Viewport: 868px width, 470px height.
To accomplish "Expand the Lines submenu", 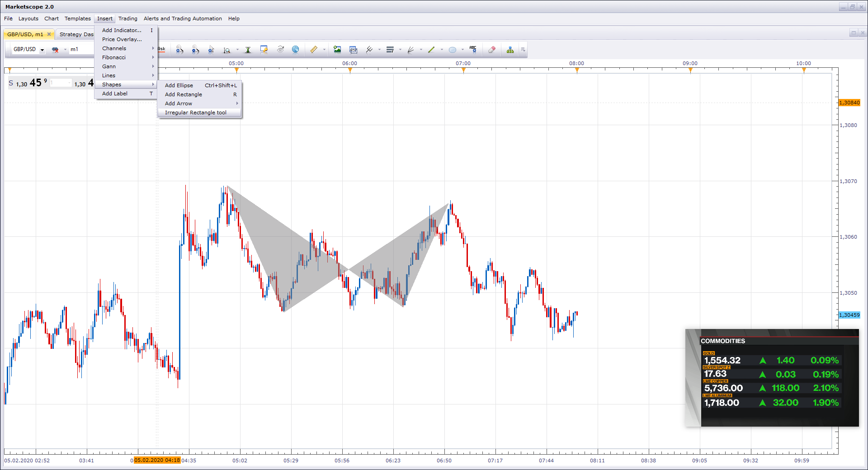I will 126,75.
